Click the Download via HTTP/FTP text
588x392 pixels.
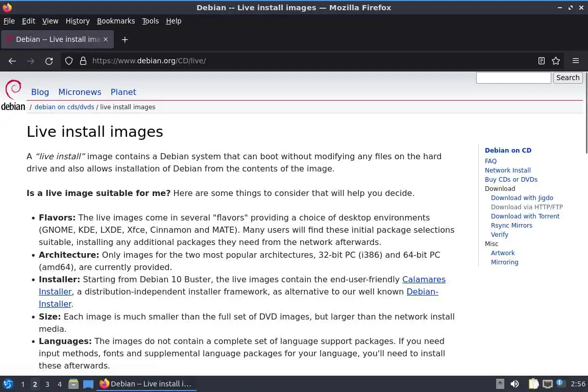527,207
